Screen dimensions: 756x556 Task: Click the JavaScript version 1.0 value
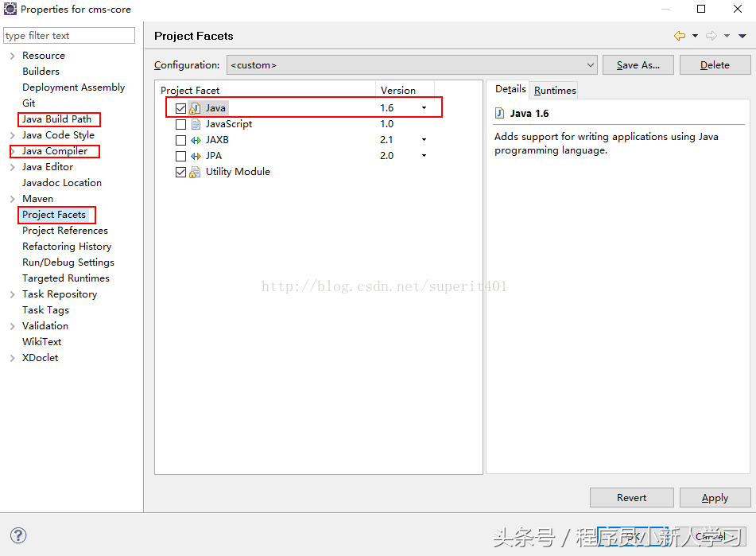386,124
